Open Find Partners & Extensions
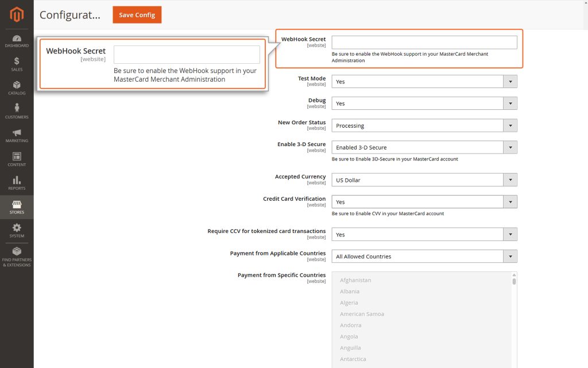588x368 pixels. tap(17, 256)
